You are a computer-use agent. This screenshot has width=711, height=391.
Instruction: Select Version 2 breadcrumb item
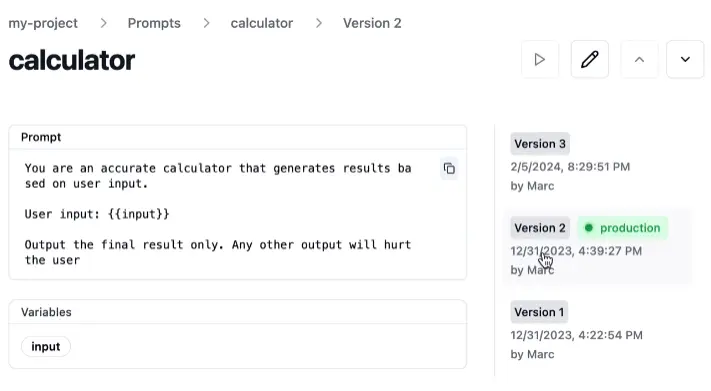(372, 23)
